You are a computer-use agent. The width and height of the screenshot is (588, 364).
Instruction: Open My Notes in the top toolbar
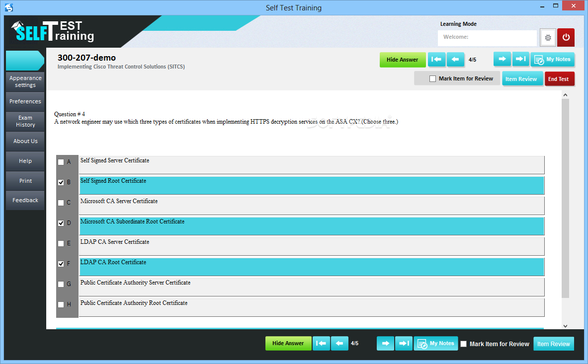click(552, 60)
